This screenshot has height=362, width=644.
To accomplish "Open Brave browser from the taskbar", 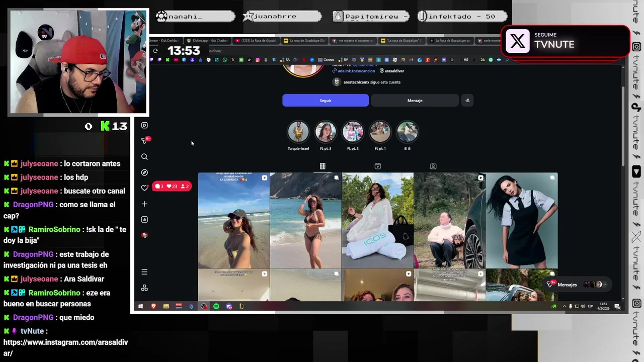I will click(x=153, y=306).
